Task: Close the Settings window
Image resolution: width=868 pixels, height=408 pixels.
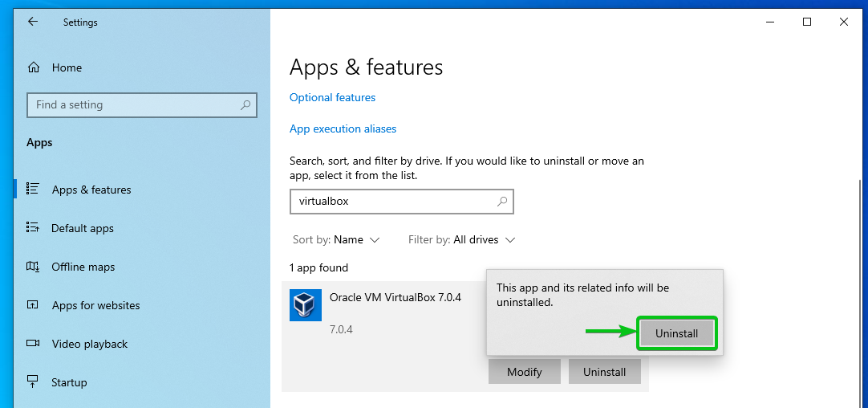Action: 843,22
